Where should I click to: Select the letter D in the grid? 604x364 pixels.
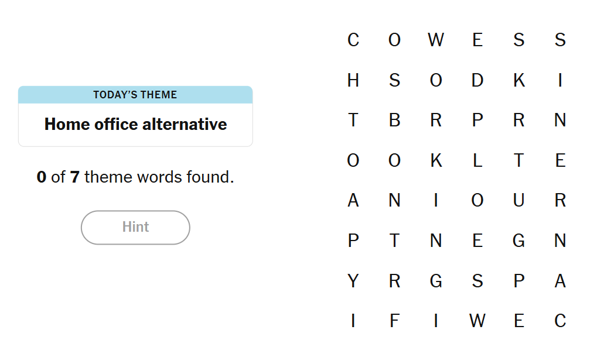click(477, 80)
